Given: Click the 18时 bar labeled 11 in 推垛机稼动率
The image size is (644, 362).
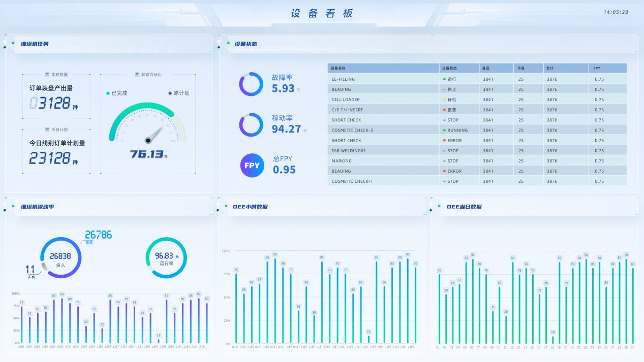Looking at the screenshot, I should point(159,341).
